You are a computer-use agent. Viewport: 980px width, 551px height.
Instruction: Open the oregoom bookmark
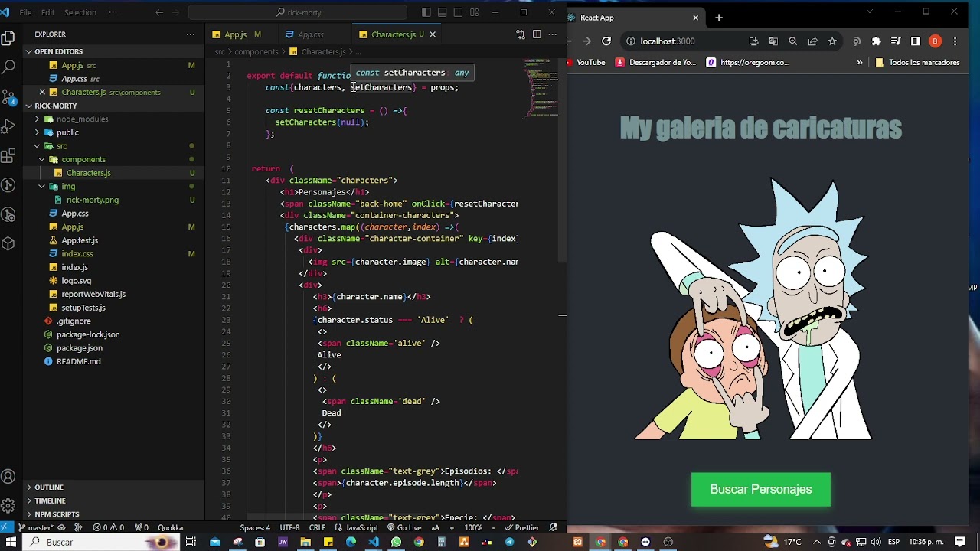pyautogui.click(x=747, y=63)
